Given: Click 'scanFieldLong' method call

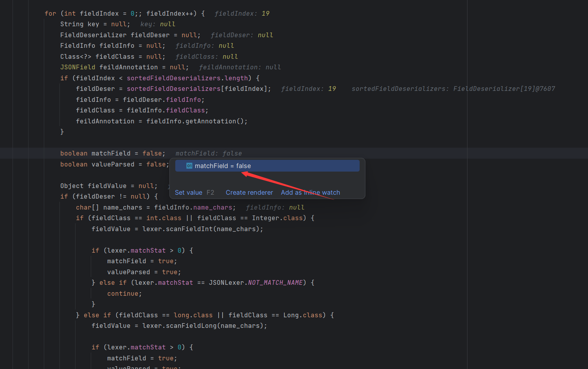Looking at the screenshot, I should coord(191,326).
